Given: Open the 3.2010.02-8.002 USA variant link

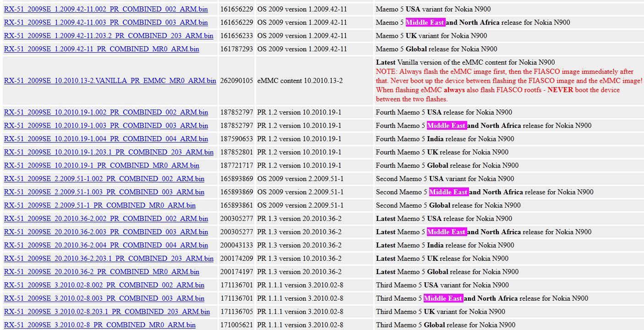Looking at the screenshot, I should (104, 285).
